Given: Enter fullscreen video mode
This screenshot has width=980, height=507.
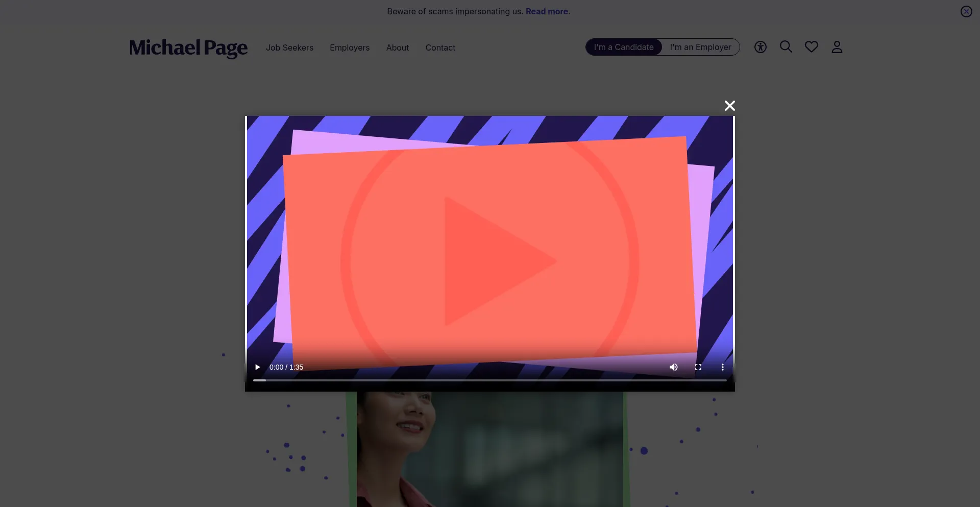Looking at the screenshot, I should pyautogui.click(x=698, y=367).
